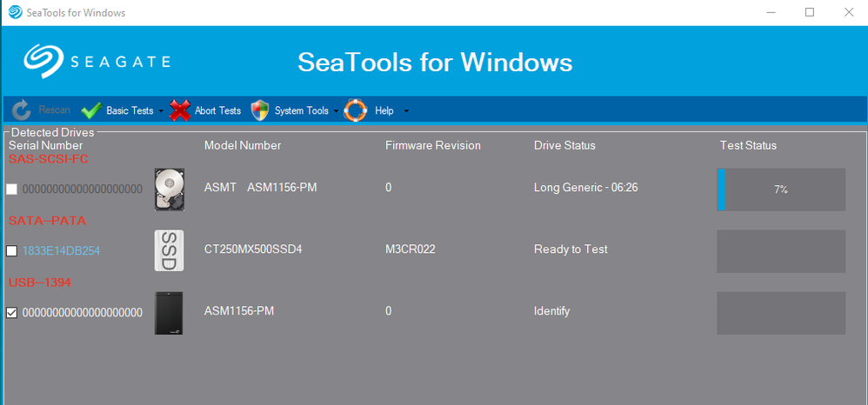The image size is (868, 405).
Task: Click the black external USB drive icon
Action: pyautogui.click(x=170, y=313)
